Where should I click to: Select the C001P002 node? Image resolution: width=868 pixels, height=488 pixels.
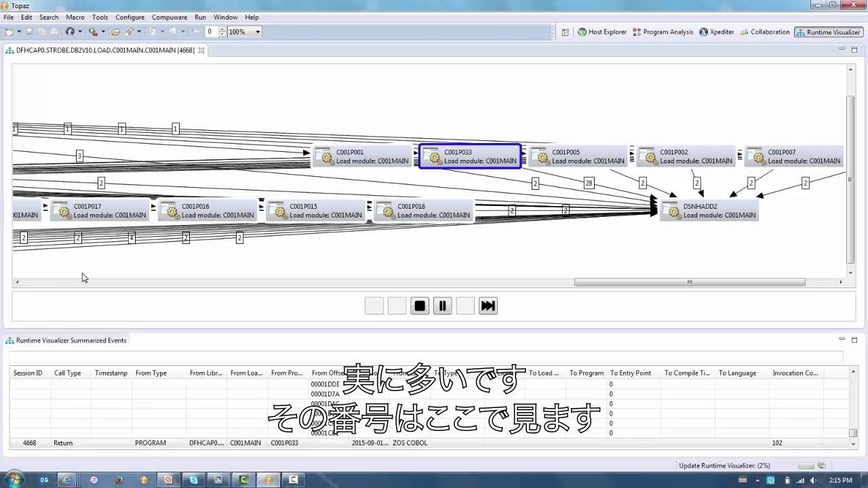click(x=686, y=157)
